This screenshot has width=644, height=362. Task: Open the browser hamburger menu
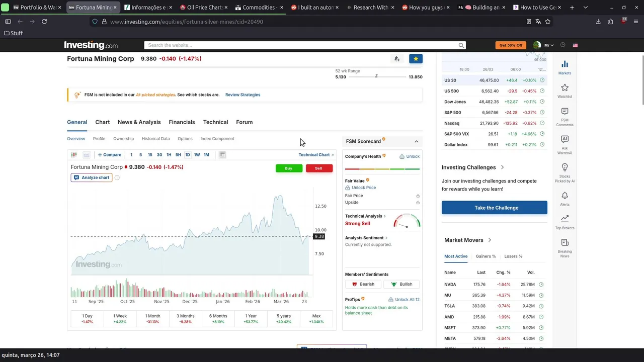tap(636, 22)
